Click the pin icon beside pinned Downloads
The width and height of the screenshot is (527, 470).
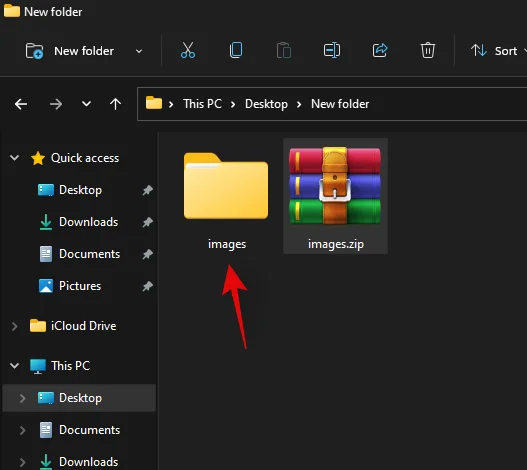click(148, 222)
